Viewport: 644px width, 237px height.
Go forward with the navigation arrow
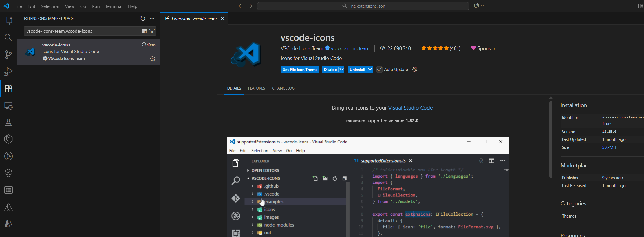250,6
